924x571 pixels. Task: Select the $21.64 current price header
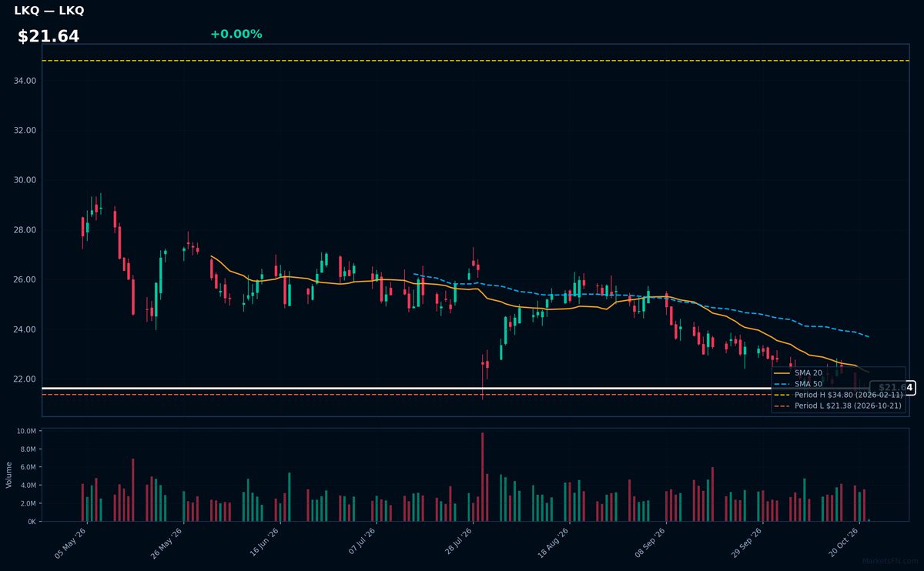[49, 36]
